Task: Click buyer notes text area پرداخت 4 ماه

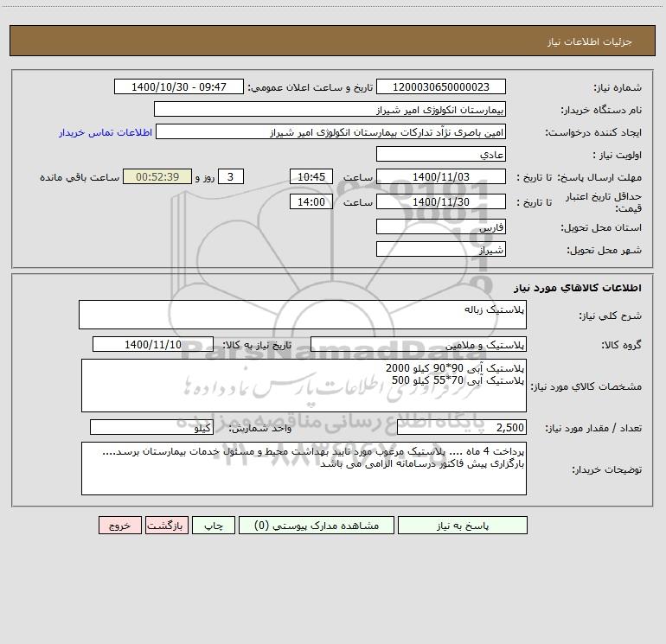Action: coord(304,469)
